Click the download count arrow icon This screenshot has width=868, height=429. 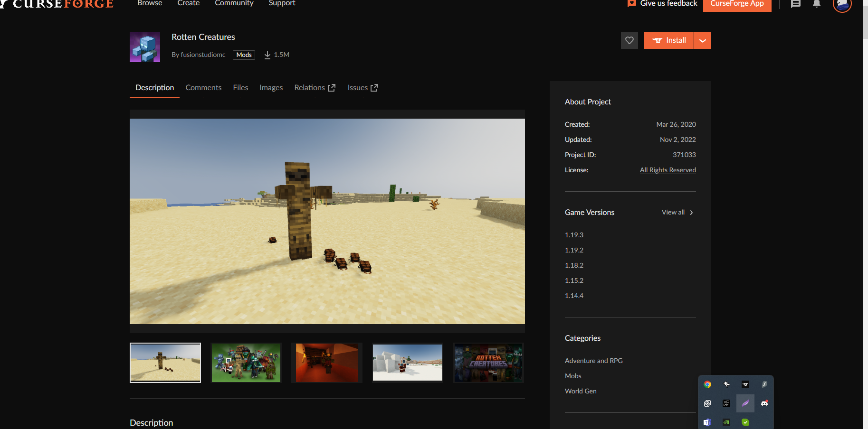(267, 55)
